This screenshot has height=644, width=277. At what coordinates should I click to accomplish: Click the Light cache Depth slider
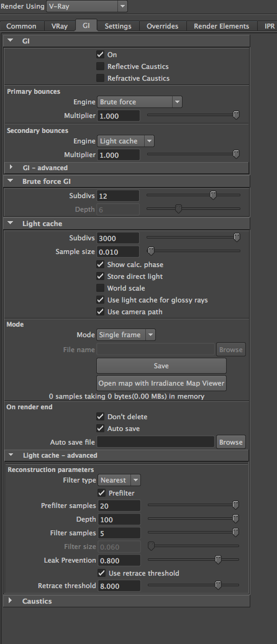[x=193, y=519]
